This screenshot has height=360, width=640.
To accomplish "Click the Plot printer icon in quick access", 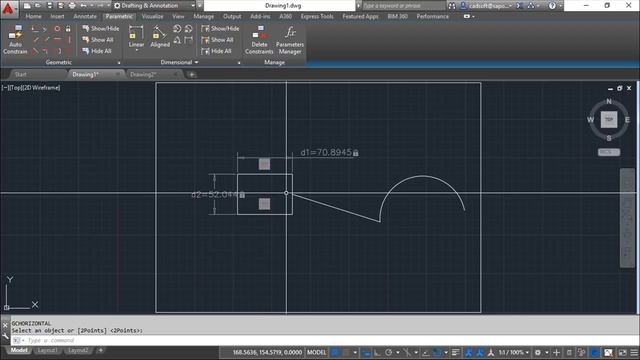I will click(72, 6).
